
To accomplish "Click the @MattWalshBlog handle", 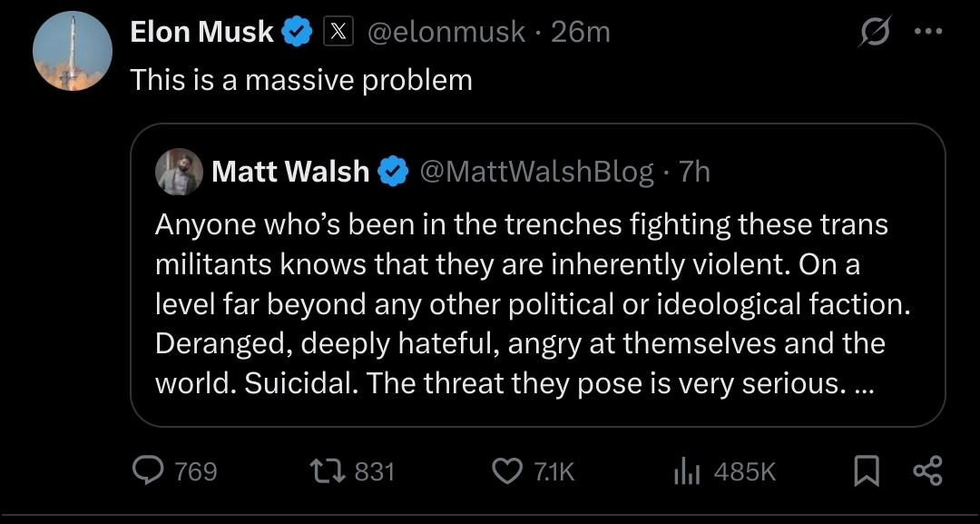I will 536,172.
